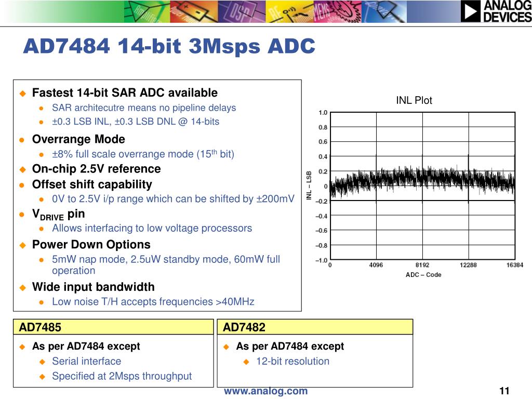
Task: Click the –0.8 tick label on INL axis
Action: (x=321, y=246)
